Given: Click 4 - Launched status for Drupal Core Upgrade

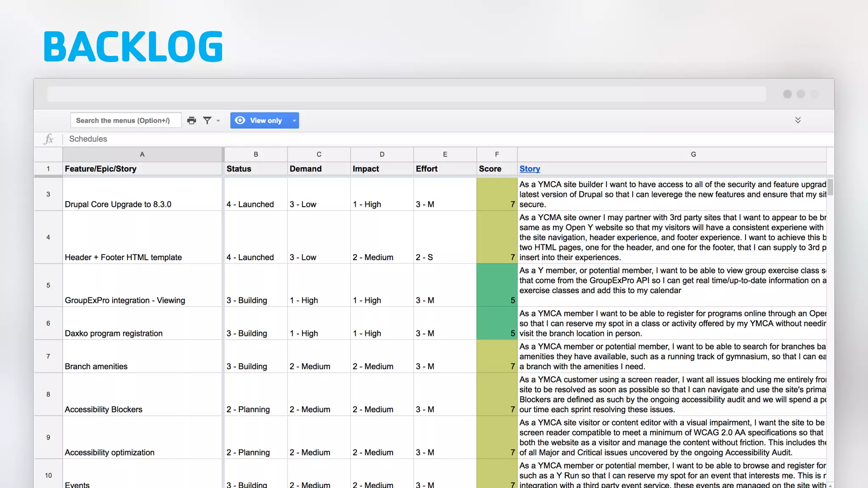Looking at the screenshot, I should [x=256, y=194].
